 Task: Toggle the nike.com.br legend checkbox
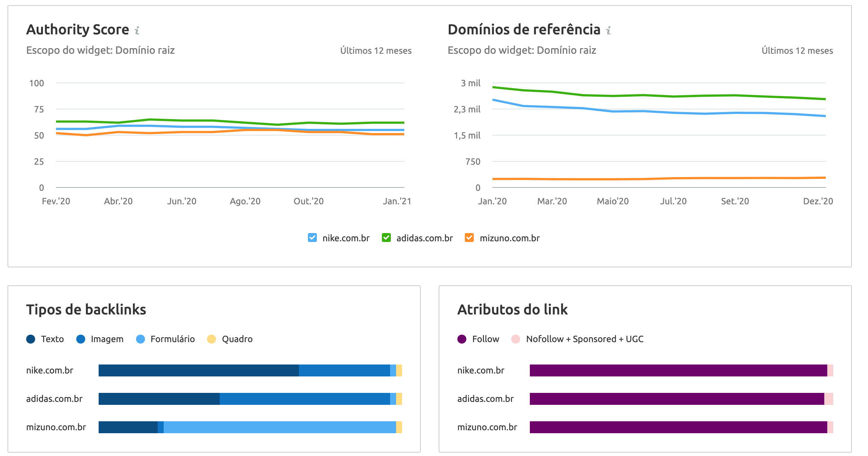tap(312, 238)
